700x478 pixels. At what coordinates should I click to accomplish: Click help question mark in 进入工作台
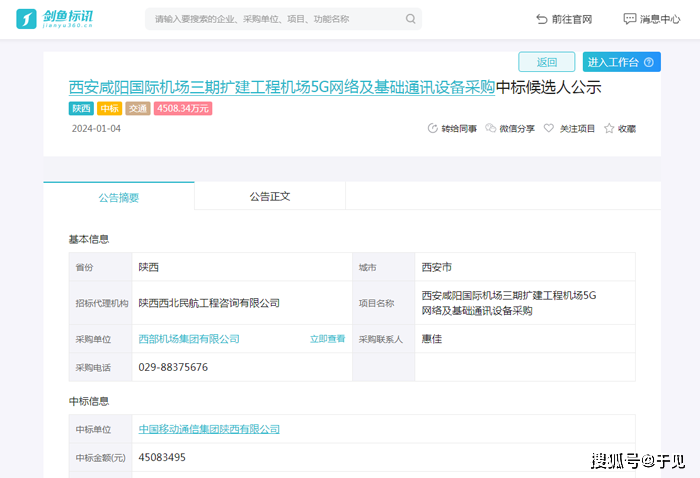[649, 62]
